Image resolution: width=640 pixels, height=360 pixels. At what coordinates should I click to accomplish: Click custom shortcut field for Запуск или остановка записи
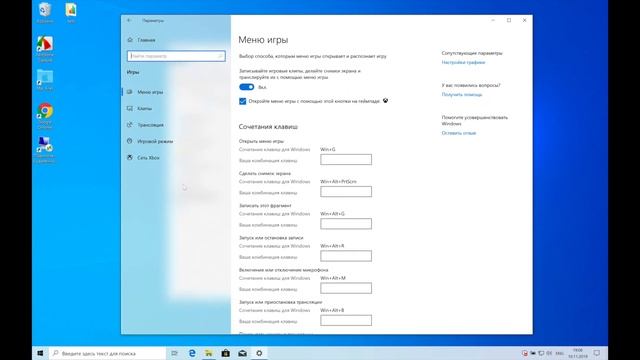point(346,256)
